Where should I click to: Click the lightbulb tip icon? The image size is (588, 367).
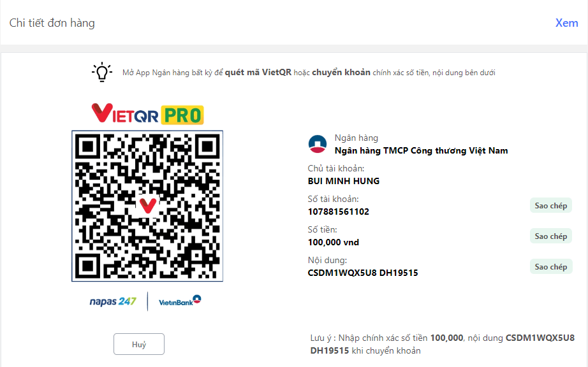102,72
